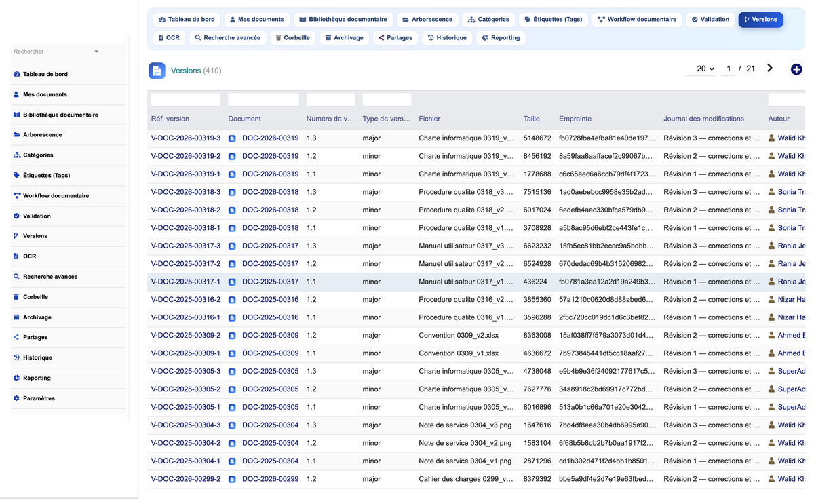Screen dimensions: 814x504
Task: Switch to the Tableau de bord tab
Action: tap(187, 20)
